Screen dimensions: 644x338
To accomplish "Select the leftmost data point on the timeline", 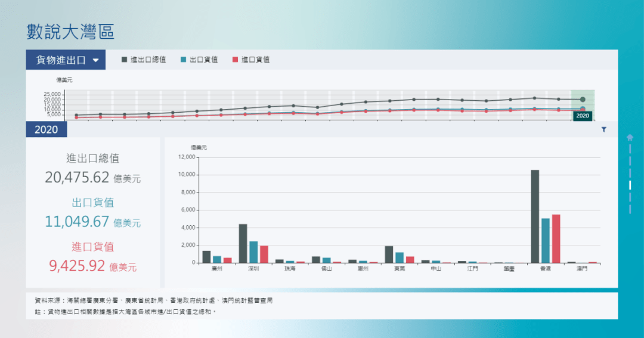I will pyautogui.click(x=76, y=115).
